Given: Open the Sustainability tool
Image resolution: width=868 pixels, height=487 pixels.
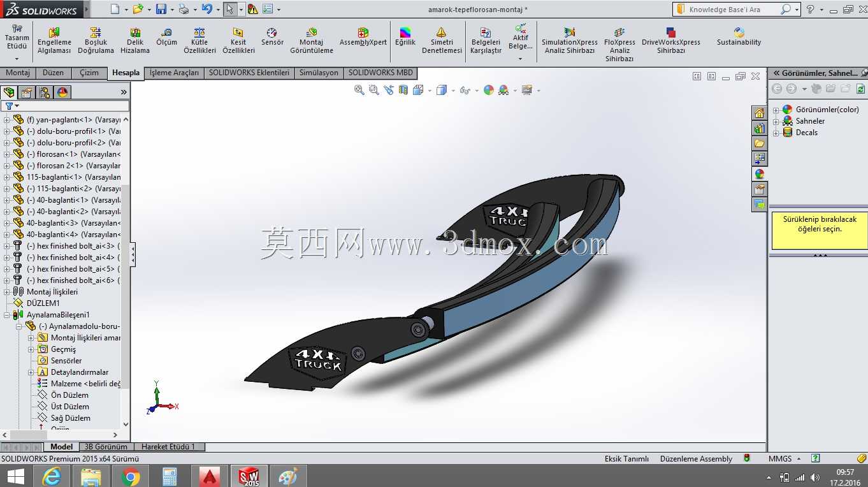Looking at the screenshot, I should click(x=739, y=37).
